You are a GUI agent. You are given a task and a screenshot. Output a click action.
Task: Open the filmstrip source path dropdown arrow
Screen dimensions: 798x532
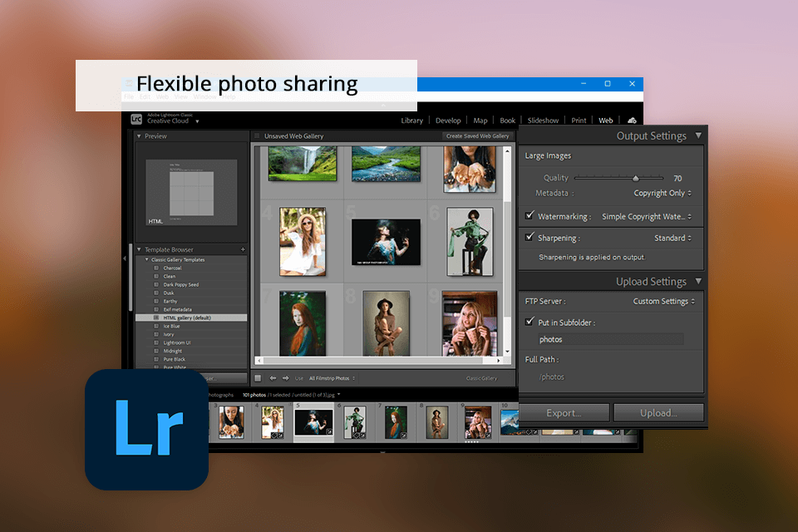click(x=338, y=395)
